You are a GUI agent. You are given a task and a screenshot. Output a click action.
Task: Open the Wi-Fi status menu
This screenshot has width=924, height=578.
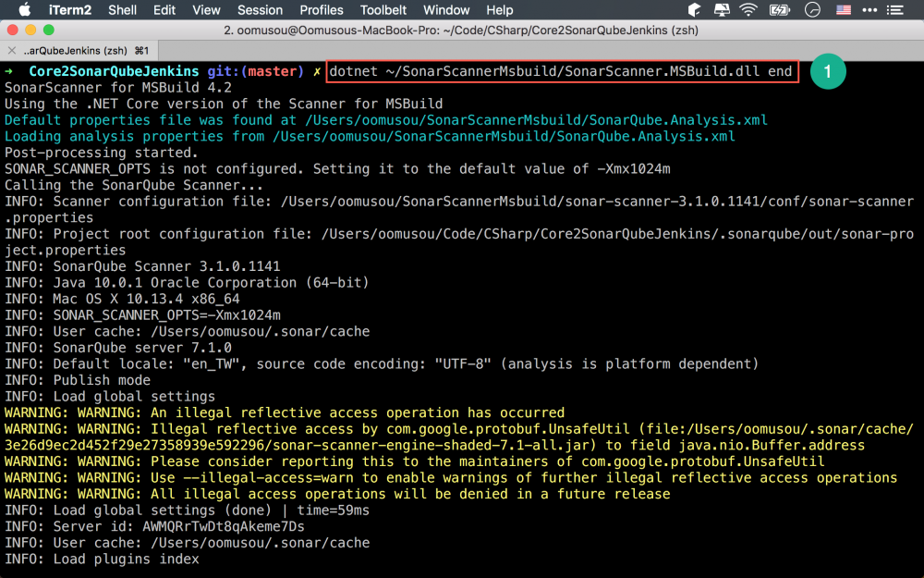coord(748,9)
